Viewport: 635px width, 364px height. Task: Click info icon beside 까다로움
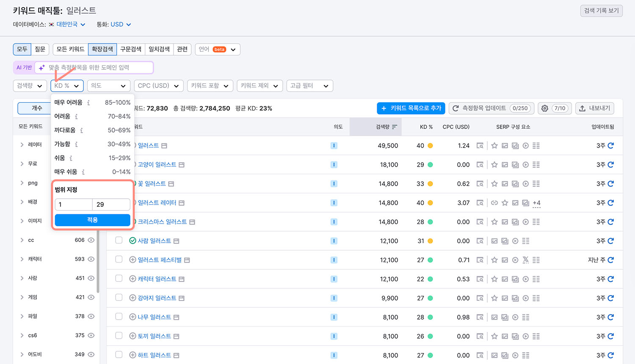(81, 130)
